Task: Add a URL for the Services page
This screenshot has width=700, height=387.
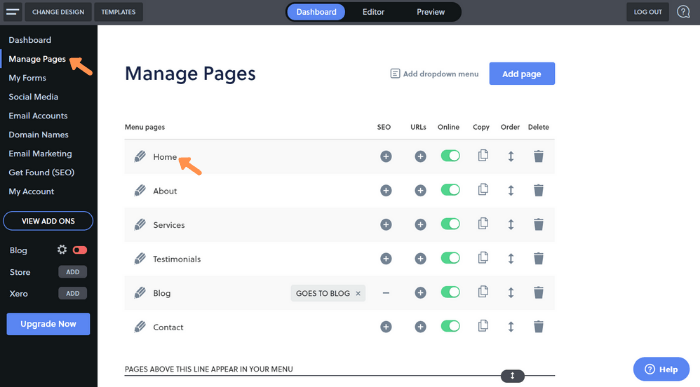Action: [420, 225]
